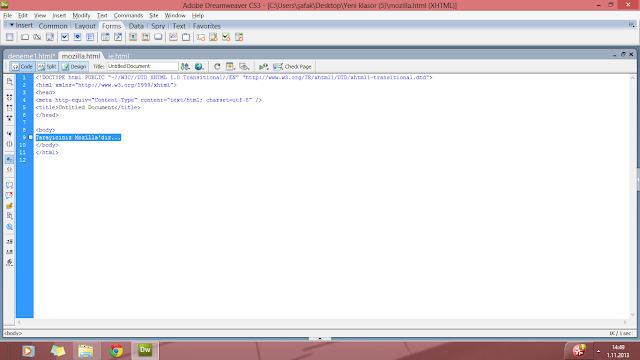Switch to Split view
The height and width of the screenshot is (360, 640).
47,67
